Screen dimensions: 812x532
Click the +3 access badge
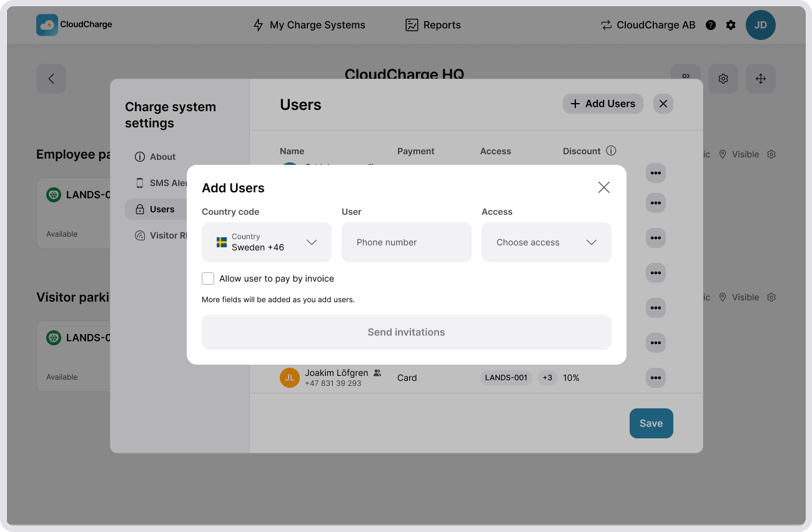tap(547, 378)
